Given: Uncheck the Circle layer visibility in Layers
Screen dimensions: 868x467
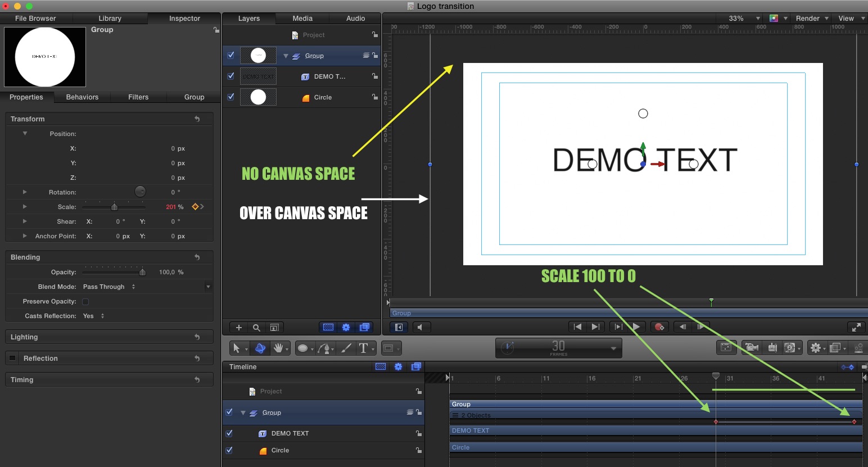Looking at the screenshot, I should [230, 97].
